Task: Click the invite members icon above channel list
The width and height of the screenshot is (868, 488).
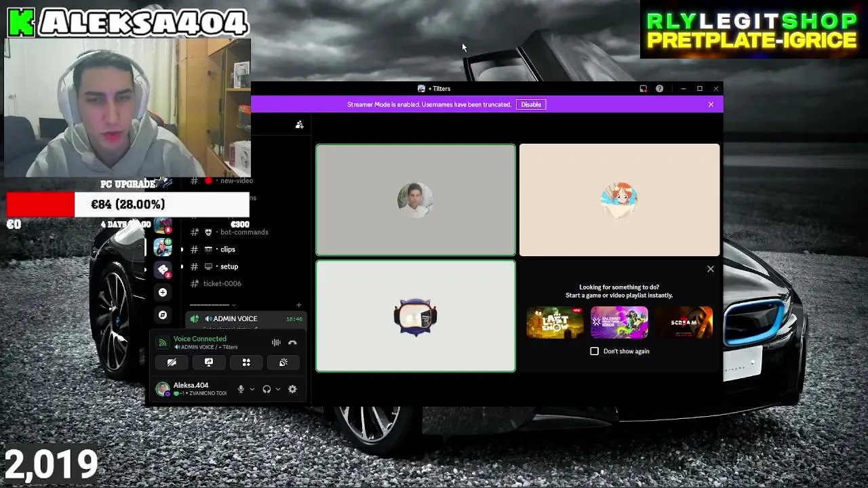Action: tap(300, 125)
